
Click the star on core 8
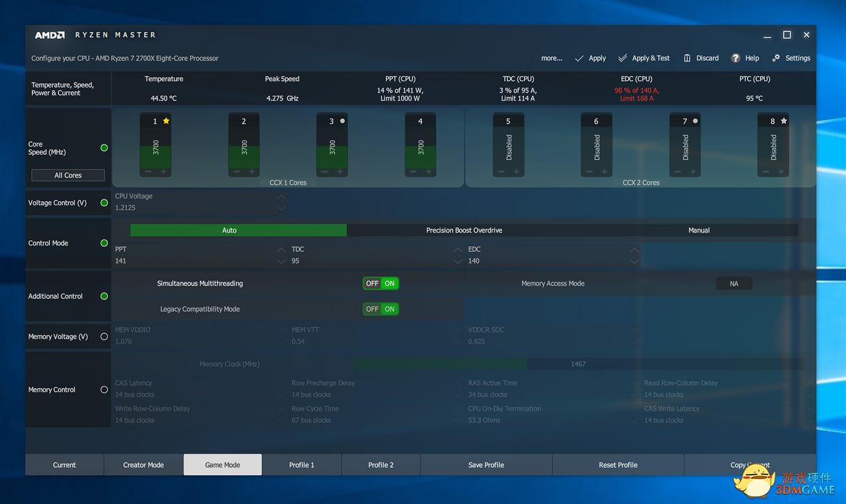point(784,121)
